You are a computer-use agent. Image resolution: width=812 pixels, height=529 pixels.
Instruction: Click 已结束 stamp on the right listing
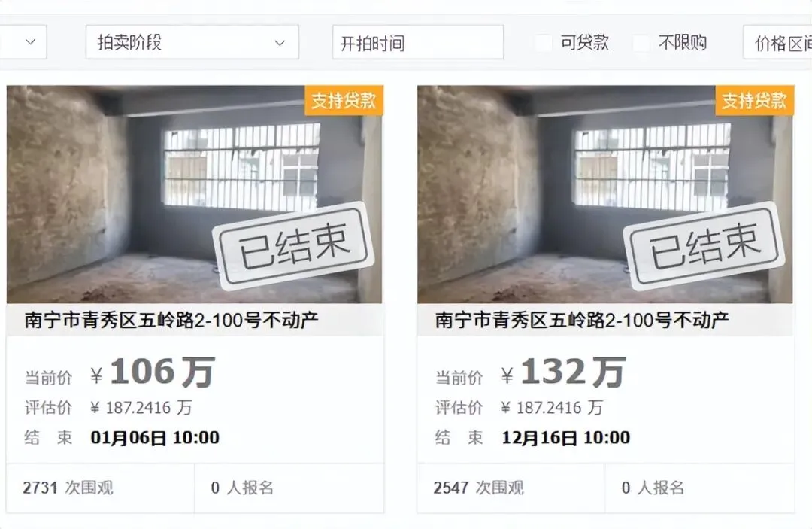[x=704, y=246]
